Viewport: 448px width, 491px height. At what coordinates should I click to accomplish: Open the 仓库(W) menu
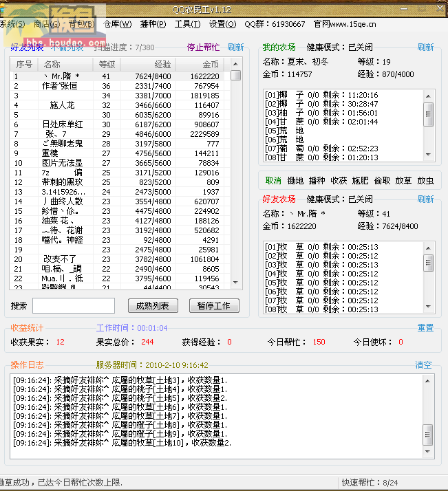coord(118,24)
